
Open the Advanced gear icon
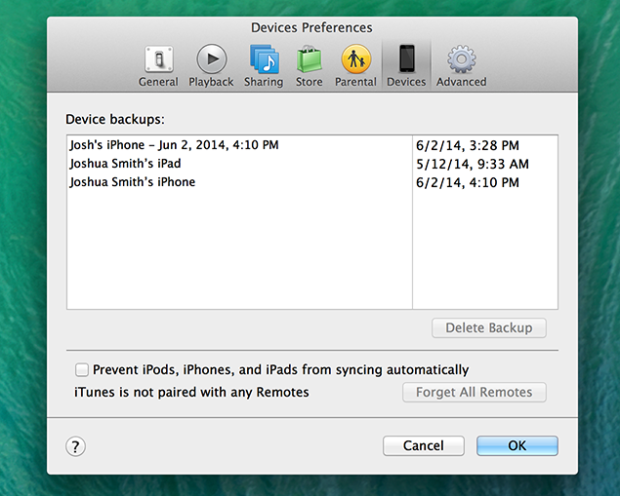click(461, 59)
